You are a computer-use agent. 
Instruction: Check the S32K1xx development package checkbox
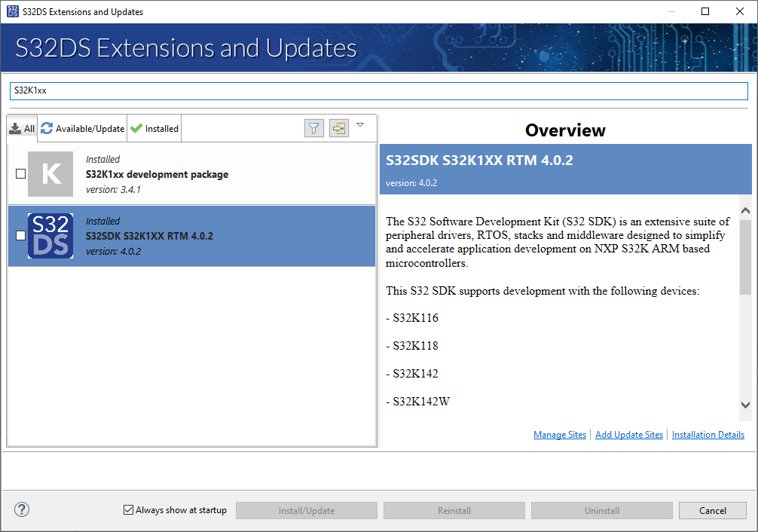20,173
